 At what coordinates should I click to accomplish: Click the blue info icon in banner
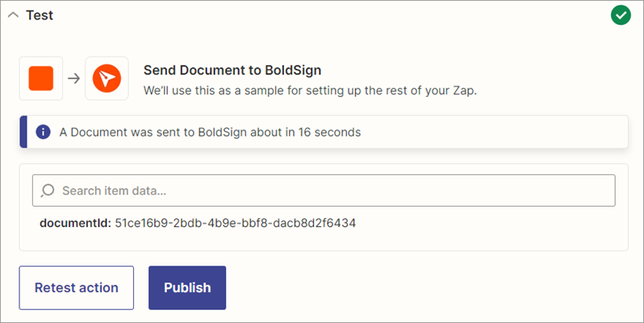click(43, 132)
